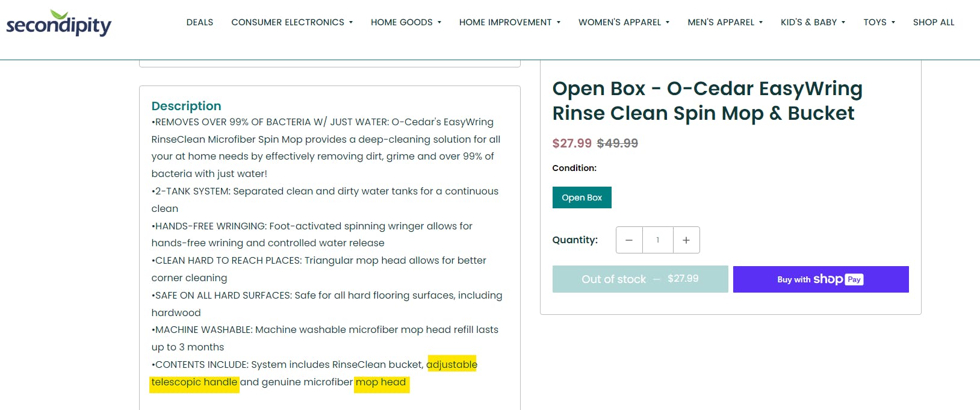This screenshot has height=410, width=980.
Task: Open the Home Improvement dropdown
Action: pos(509,22)
